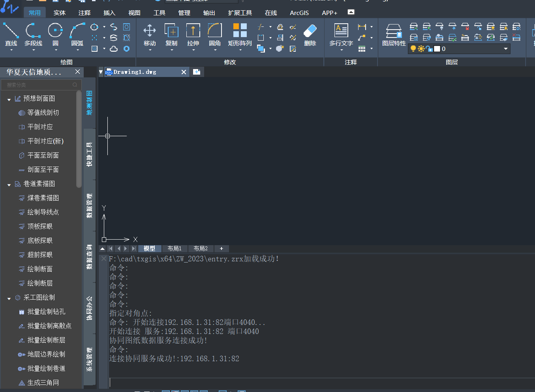The width and height of the screenshot is (535, 392).
Task: Select 煤巷素描图 in the tree
Action: point(43,198)
